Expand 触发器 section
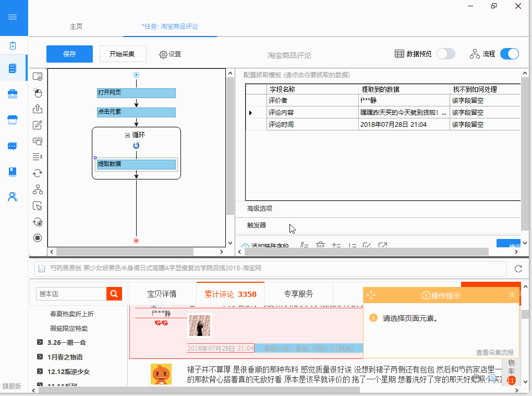This screenshot has height=396, width=532. coord(257,225)
